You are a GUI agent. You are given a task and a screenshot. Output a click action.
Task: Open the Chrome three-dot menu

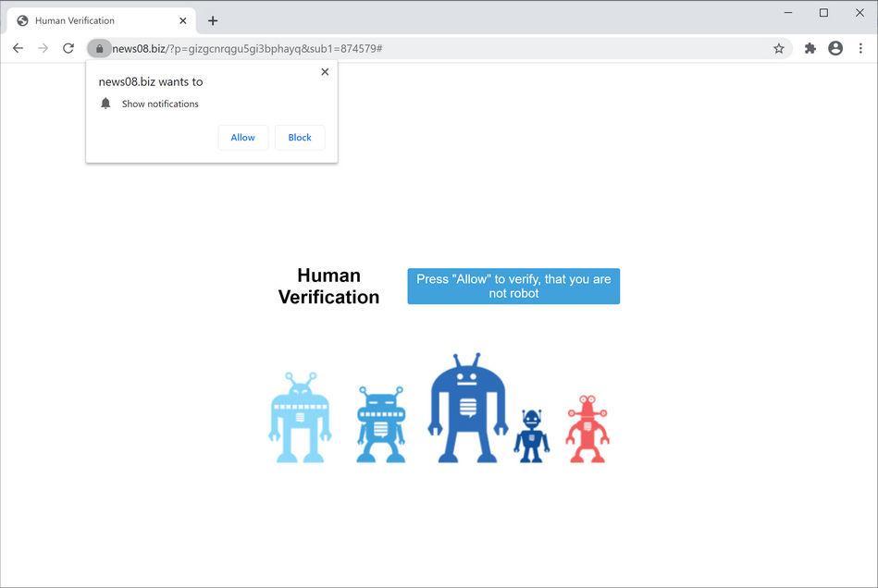tap(861, 47)
